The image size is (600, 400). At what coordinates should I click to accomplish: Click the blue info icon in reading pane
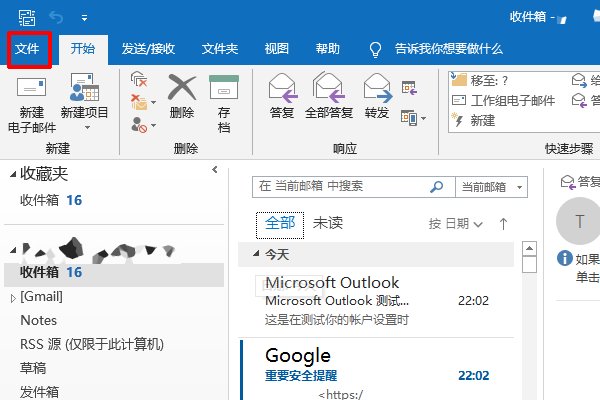click(x=565, y=258)
